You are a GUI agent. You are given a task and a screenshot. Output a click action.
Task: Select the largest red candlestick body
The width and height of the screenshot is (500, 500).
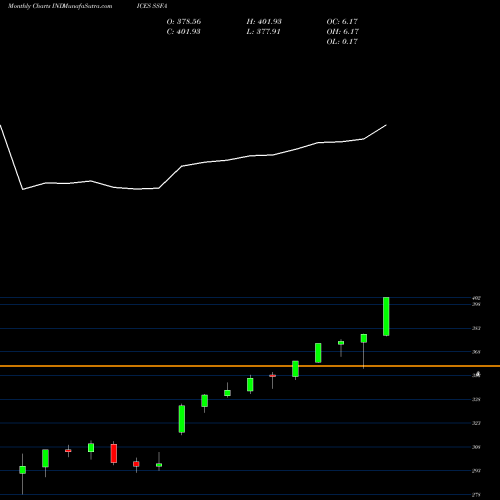click(114, 453)
